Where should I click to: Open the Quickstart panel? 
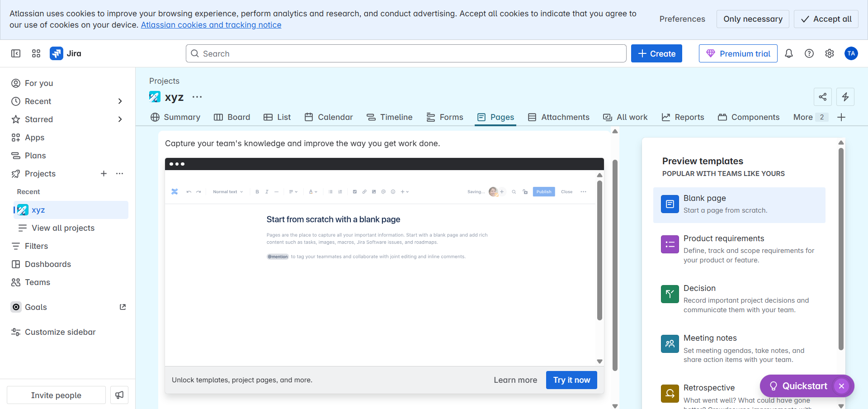point(798,386)
